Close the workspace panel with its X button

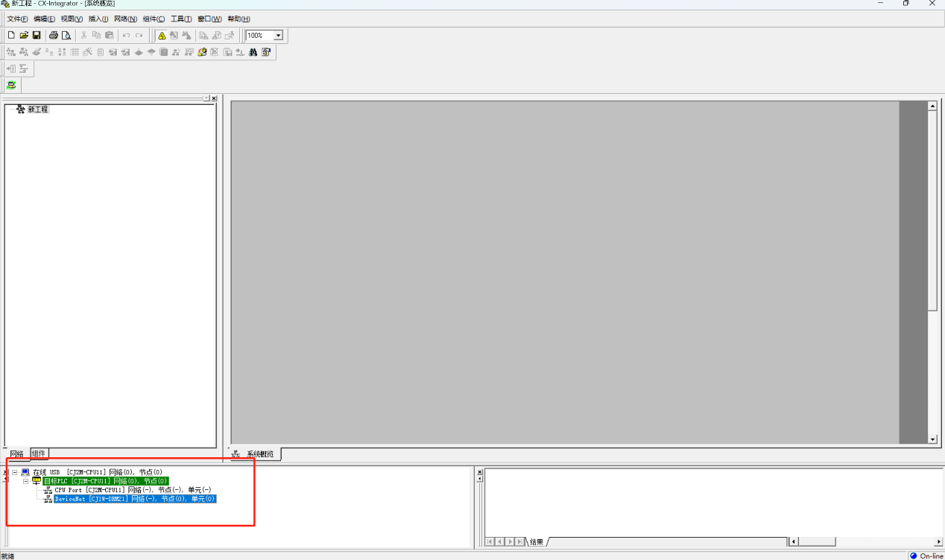(x=214, y=98)
